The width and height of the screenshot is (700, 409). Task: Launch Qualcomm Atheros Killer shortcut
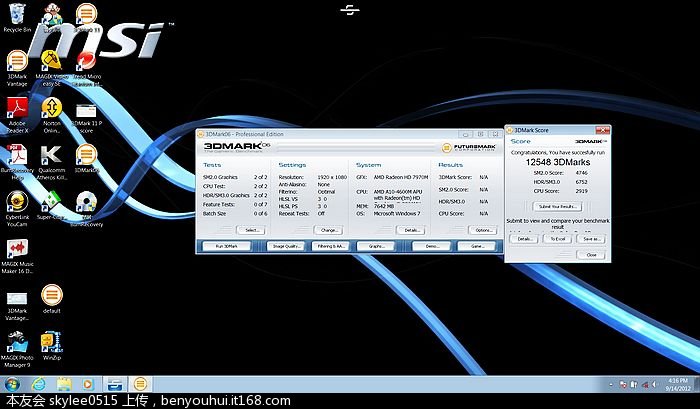click(x=51, y=163)
